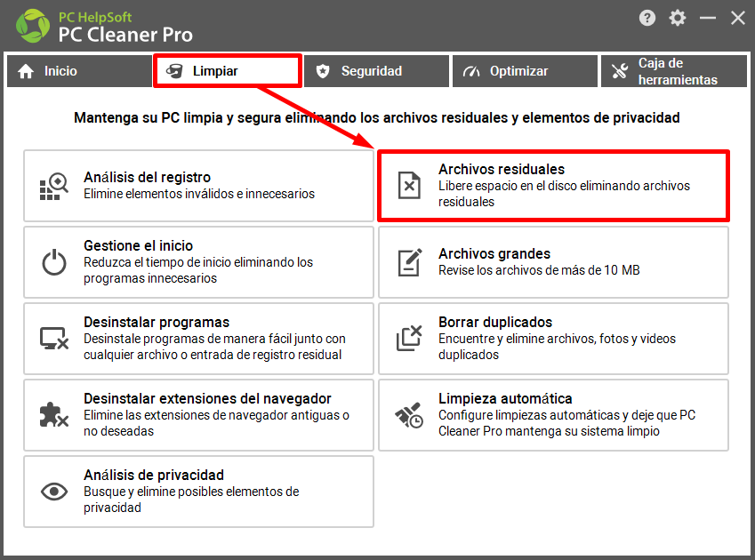
Task: Click 'Elimine las extensiones de navegador' description
Action: coord(216,423)
